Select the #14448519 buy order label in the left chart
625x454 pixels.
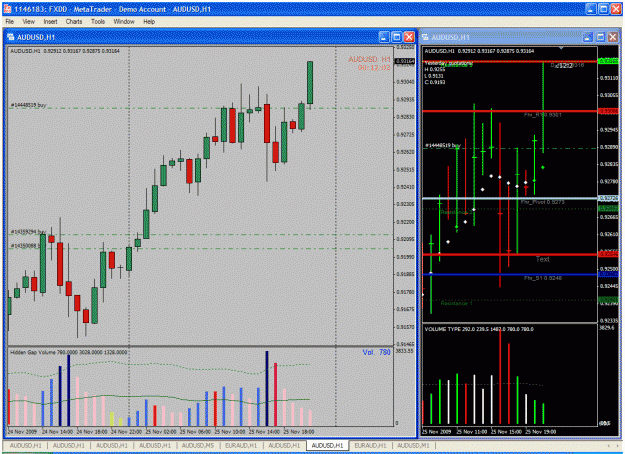28,105
